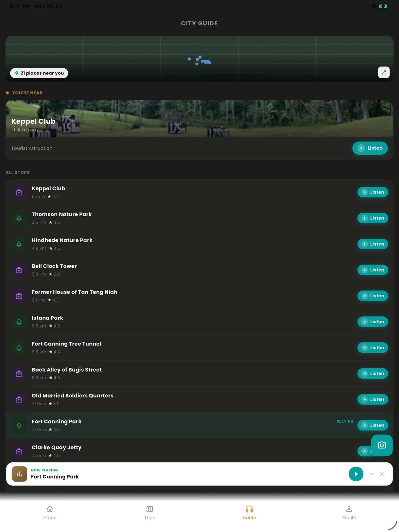Image resolution: width=399 pixels, height=532 pixels.
Task: Close the Now Playing mini player
Action: click(x=382, y=474)
